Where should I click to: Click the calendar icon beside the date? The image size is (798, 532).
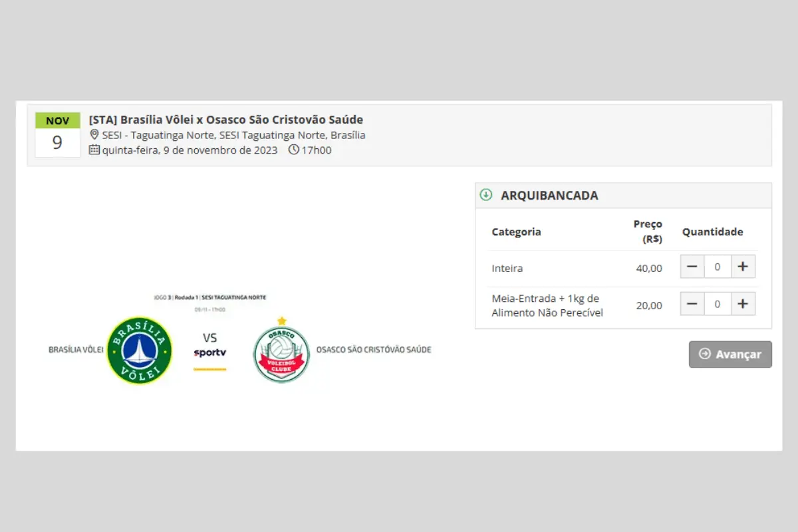click(94, 150)
